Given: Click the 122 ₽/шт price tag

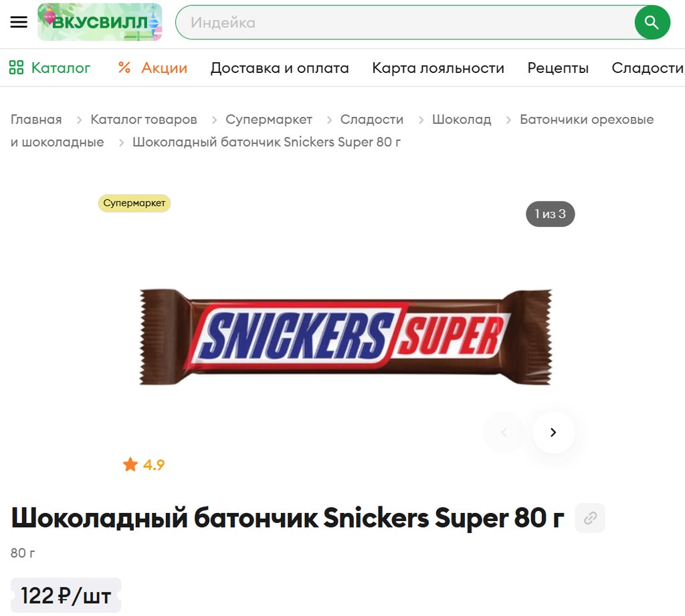Looking at the screenshot, I should (66, 595).
